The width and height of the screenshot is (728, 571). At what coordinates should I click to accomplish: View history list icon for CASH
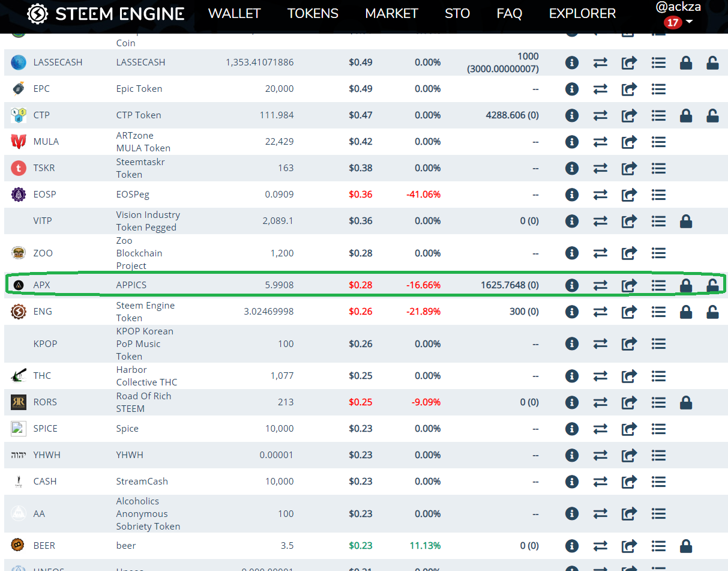[658, 482]
